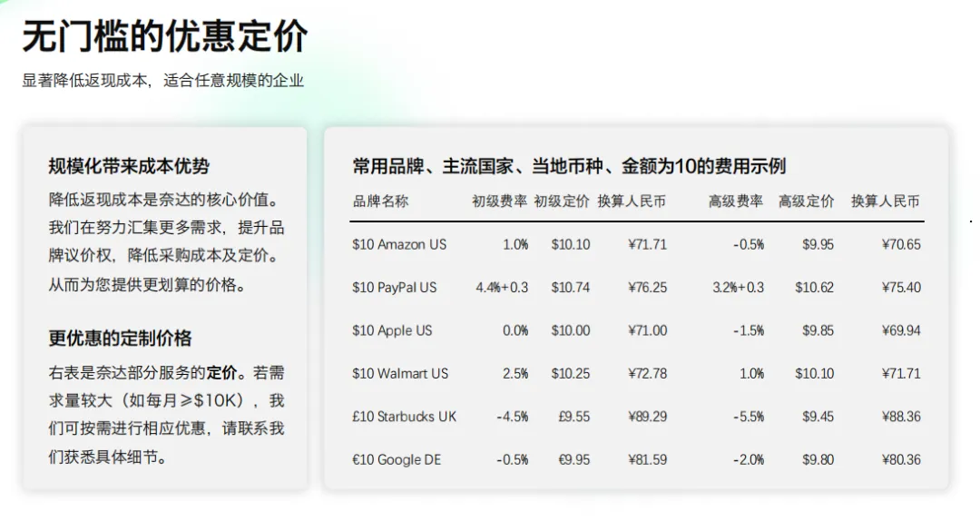Viewport: 980px width, 521px height.
Task: Click 1.0% in the Walmart US row
Action: point(752,374)
